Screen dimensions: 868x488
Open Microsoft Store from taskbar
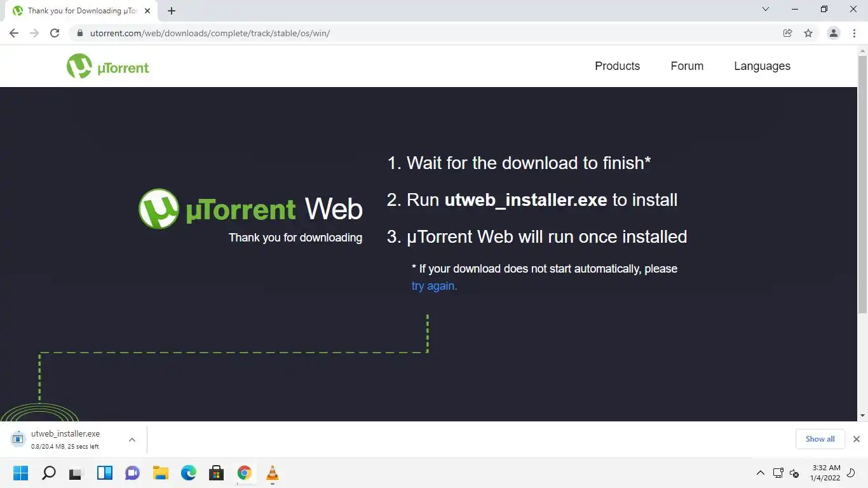[216, 473]
